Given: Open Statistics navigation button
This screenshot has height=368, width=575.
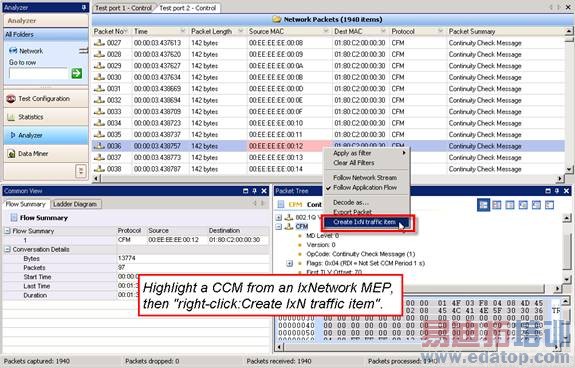Looking at the screenshot, I should pyautogui.click(x=46, y=117).
